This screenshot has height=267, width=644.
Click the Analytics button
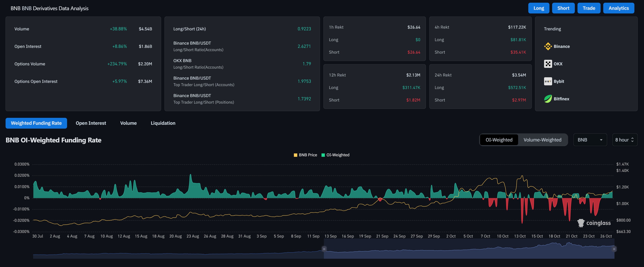pos(618,8)
